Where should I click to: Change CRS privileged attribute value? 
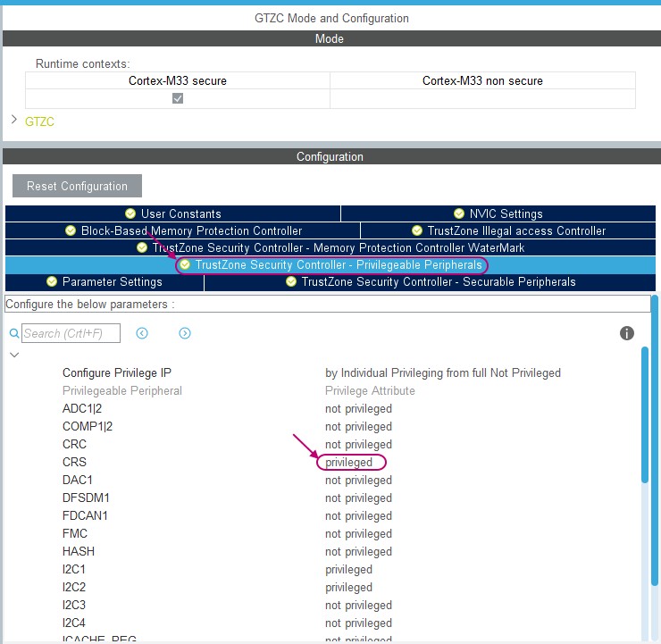[348, 463]
